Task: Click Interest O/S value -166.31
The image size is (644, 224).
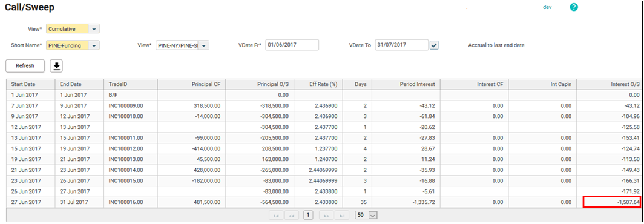Action: coord(630,180)
